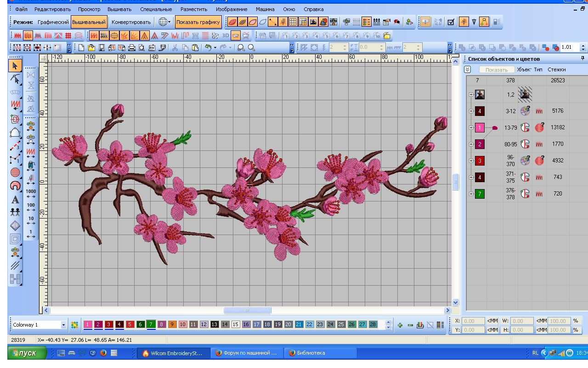Click the New document icon
The image size is (588, 368).
click(81, 47)
